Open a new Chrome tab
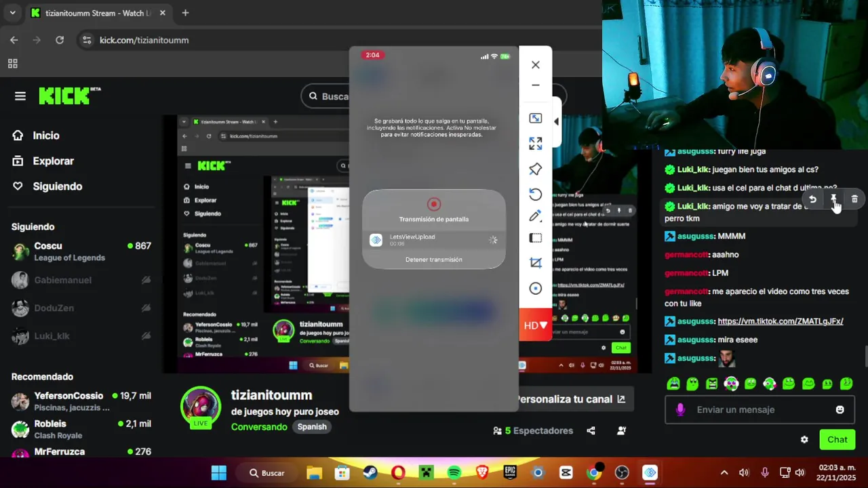Image resolution: width=868 pixels, height=488 pixels. [185, 13]
